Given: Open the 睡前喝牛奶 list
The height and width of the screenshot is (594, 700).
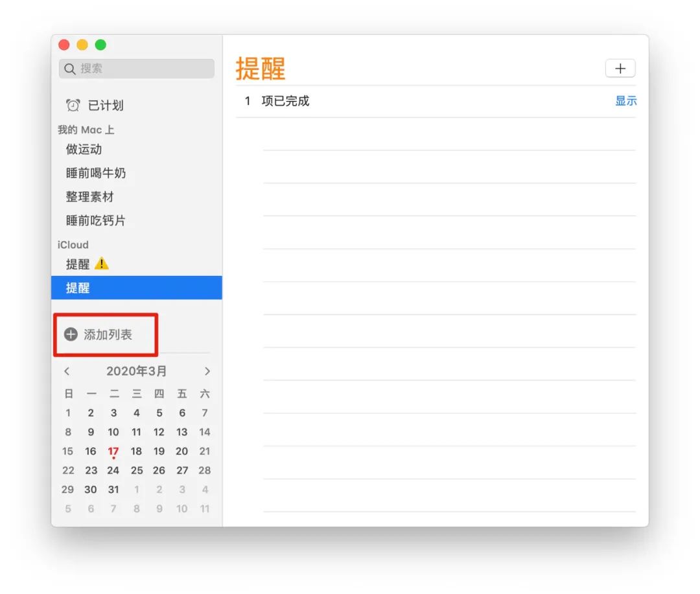Looking at the screenshot, I should point(96,174).
